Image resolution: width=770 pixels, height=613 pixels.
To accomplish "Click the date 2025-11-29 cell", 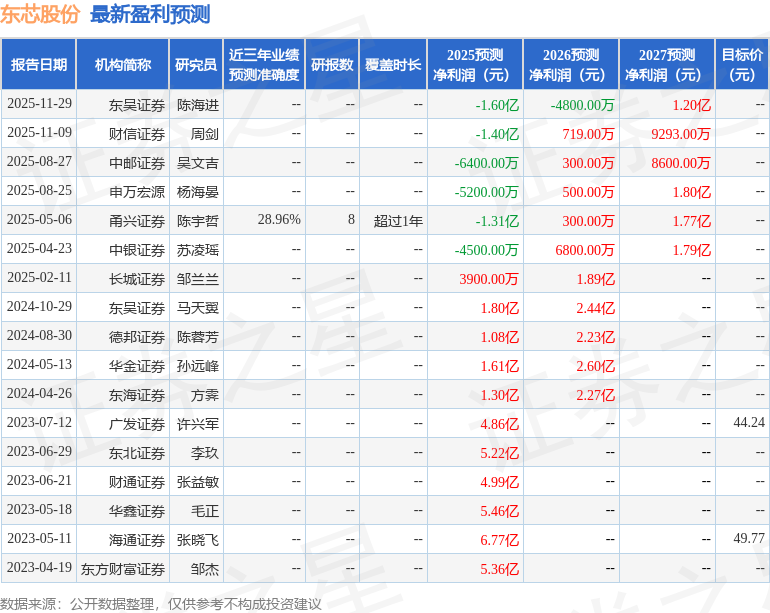I will [39, 104].
